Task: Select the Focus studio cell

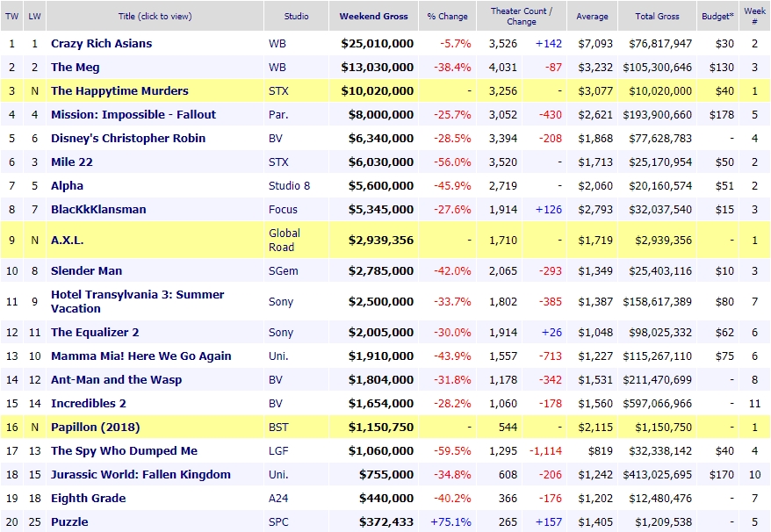Action: tap(283, 210)
